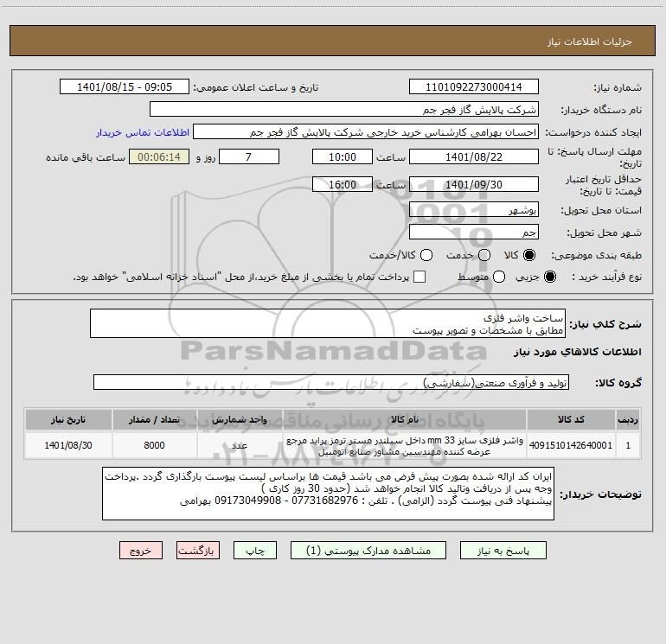Viewport: 666px width, 644px height.
Task: Click the validity time field 16:00
Action: [343, 184]
